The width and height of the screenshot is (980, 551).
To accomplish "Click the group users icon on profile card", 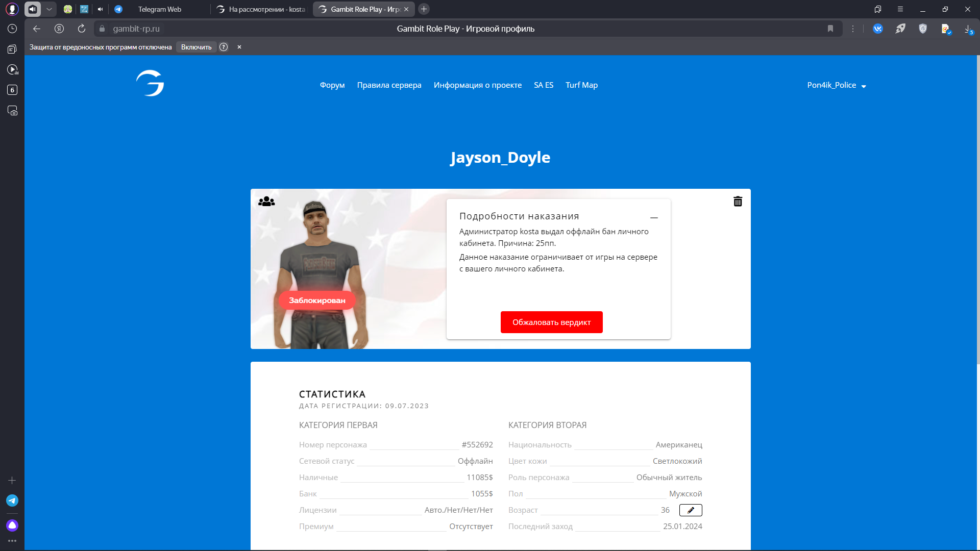I will [266, 202].
